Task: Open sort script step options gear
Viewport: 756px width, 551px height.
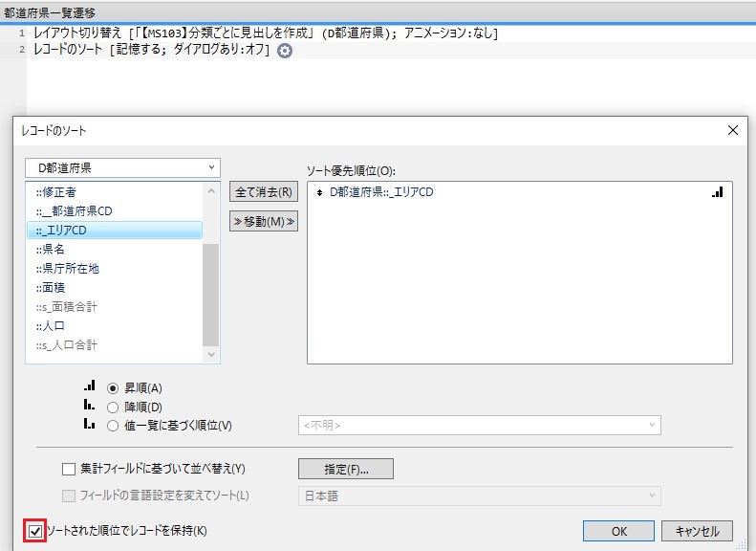Action: (285, 50)
